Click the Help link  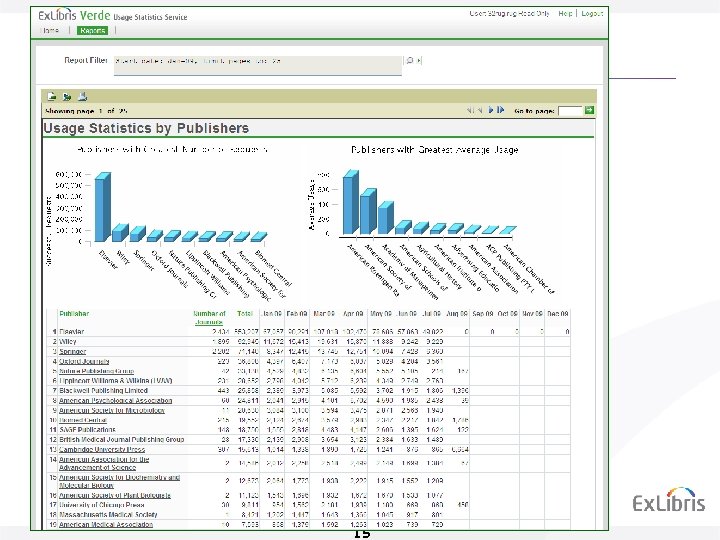[565, 13]
